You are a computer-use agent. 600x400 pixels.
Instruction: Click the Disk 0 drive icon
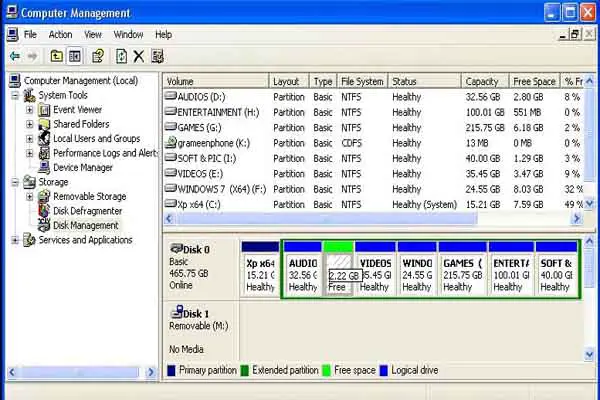point(176,249)
